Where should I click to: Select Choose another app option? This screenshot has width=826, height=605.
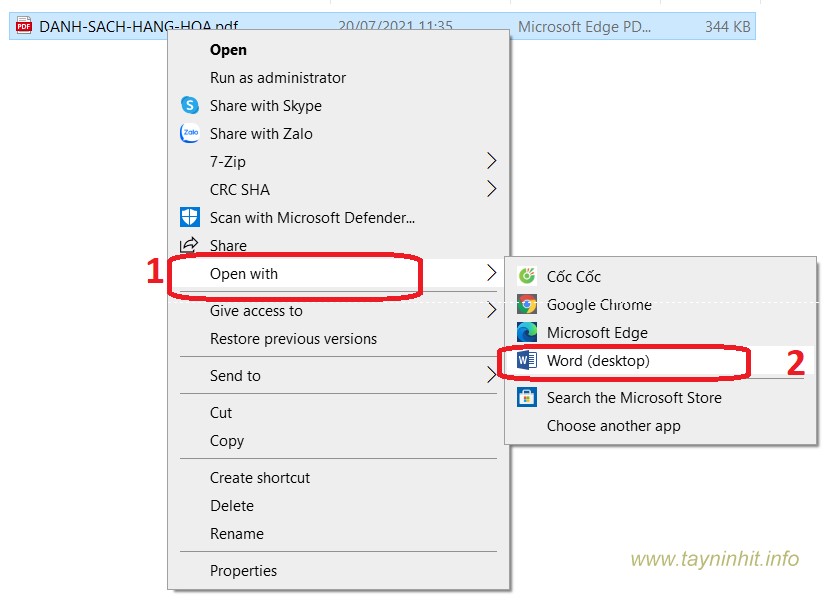coord(613,425)
